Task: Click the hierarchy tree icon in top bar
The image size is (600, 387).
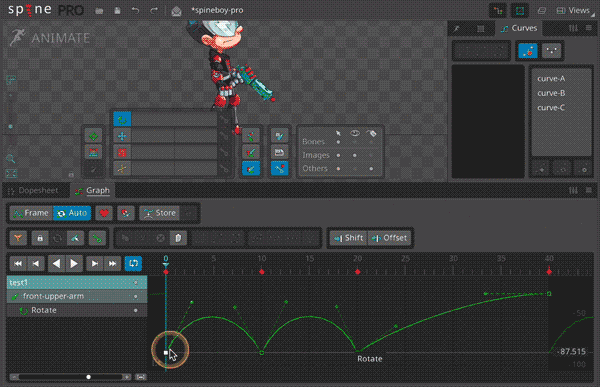Action: (x=498, y=11)
